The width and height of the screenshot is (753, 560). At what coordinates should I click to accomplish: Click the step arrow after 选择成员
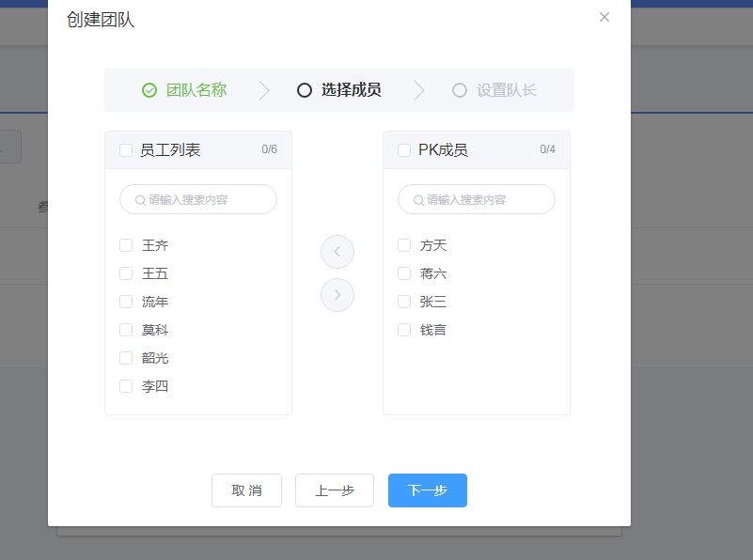[419, 90]
